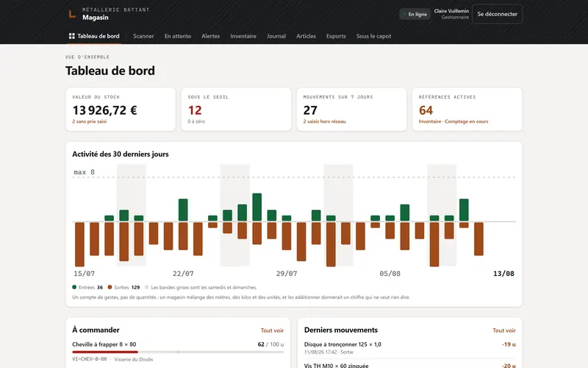Click the Se déconnecter button
The image size is (588, 368).
coord(497,14)
